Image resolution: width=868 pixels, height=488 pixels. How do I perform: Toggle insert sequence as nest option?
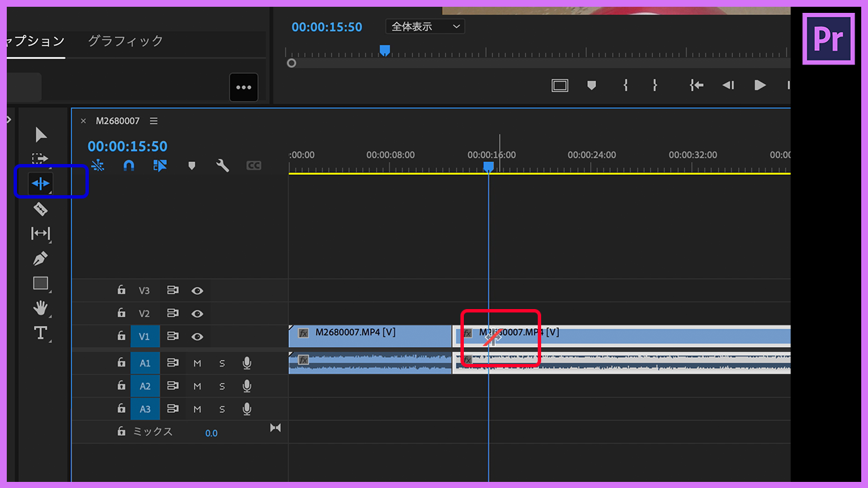(98, 165)
